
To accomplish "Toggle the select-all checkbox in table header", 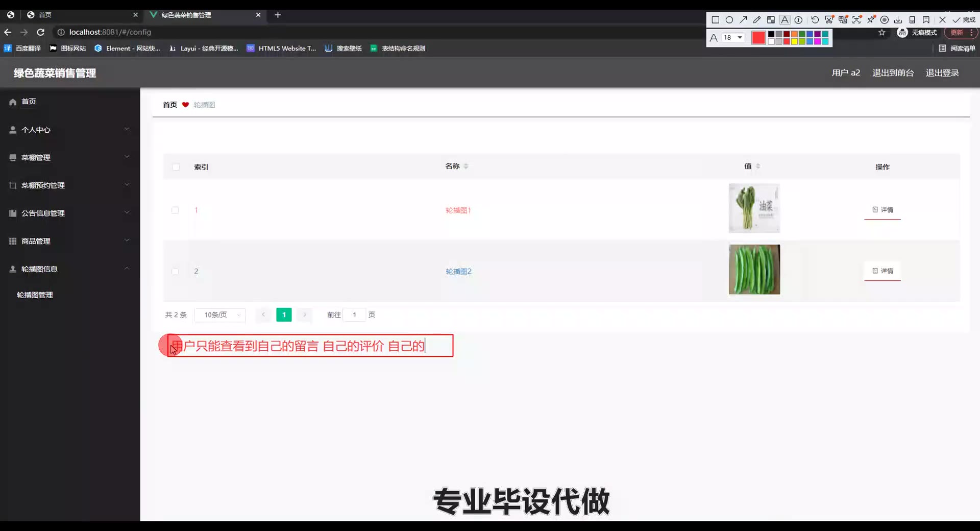I will tap(176, 167).
